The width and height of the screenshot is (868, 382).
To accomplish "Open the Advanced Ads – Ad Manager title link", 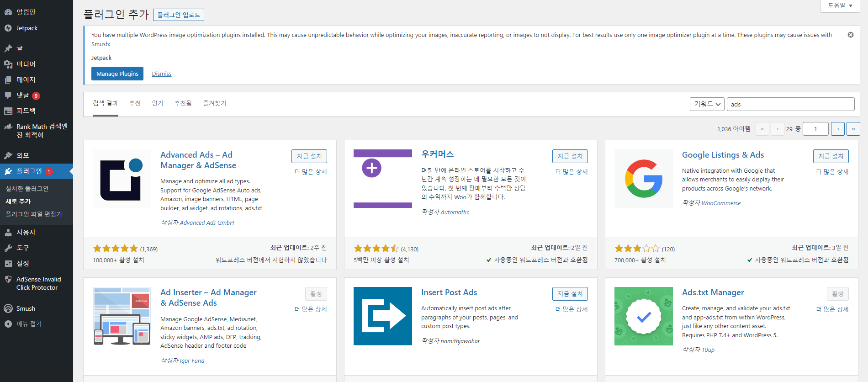I will [x=198, y=160].
